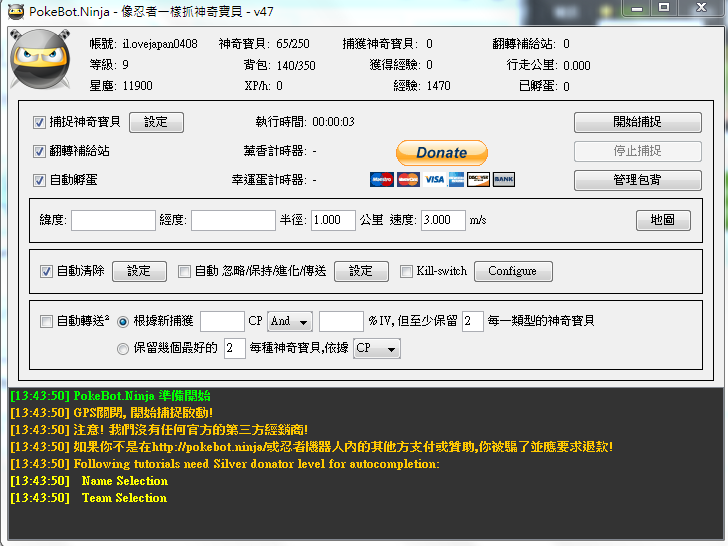Image resolution: width=728 pixels, height=546 pixels.
Task: Click the Maestro card icon
Action: (x=382, y=179)
